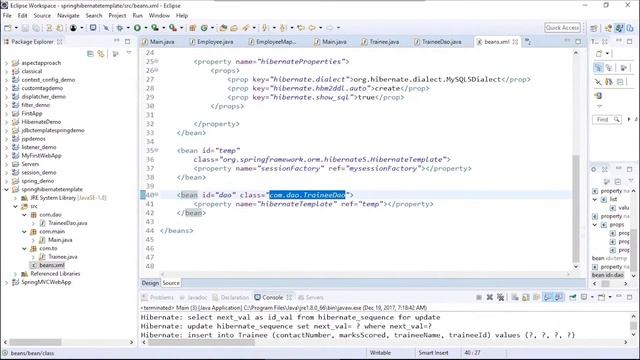Open the Javadoc view tab
Viewport: 640px width, 360px height.
click(193, 298)
